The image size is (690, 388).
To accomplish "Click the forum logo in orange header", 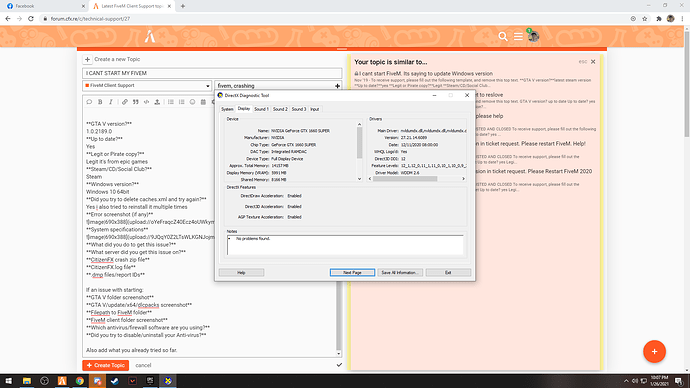I will pos(150,37).
